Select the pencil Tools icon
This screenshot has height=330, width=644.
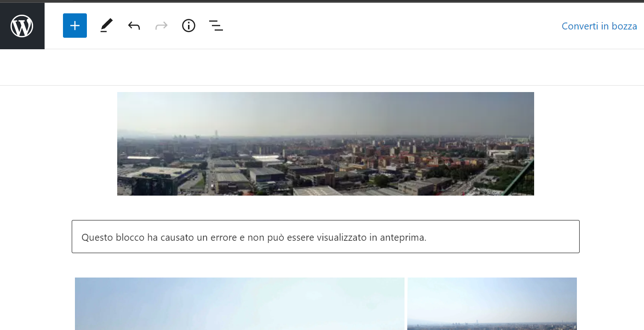pos(106,26)
